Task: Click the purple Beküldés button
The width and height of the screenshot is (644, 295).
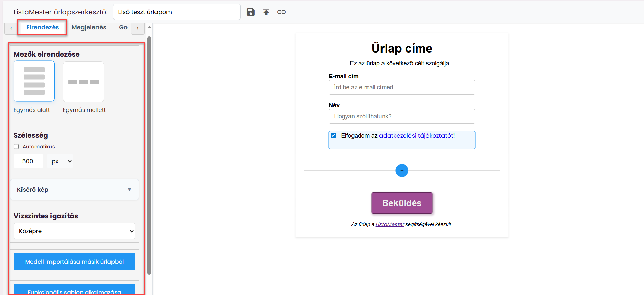Action: [x=402, y=203]
